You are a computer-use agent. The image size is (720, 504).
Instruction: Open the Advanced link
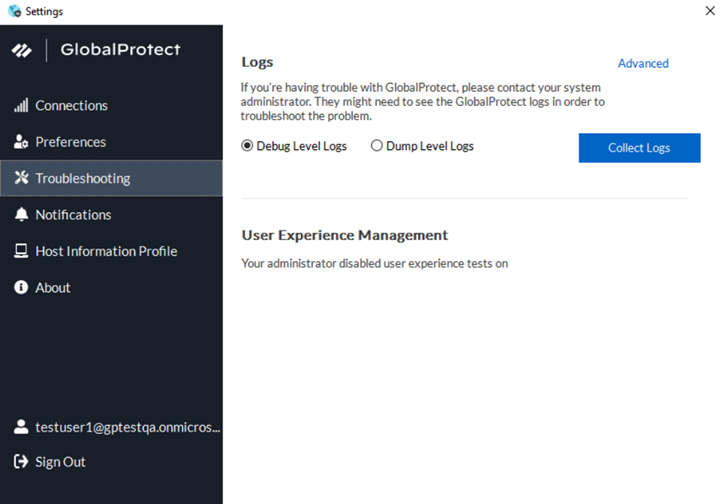click(643, 63)
